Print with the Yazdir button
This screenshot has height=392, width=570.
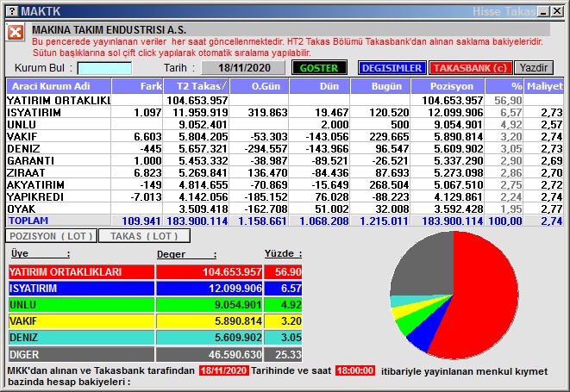(534, 68)
